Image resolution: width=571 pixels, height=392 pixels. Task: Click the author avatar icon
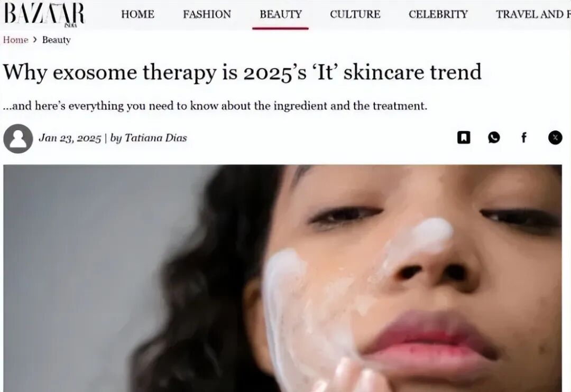18,138
